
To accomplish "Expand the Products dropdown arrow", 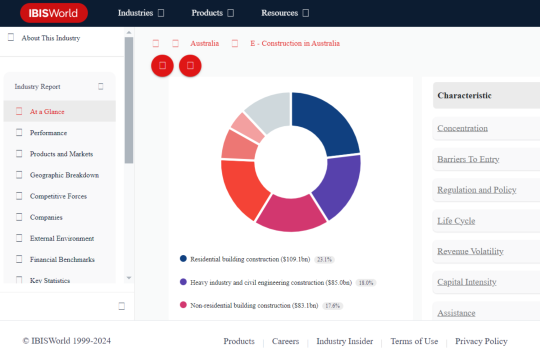I will [x=231, y=13].
